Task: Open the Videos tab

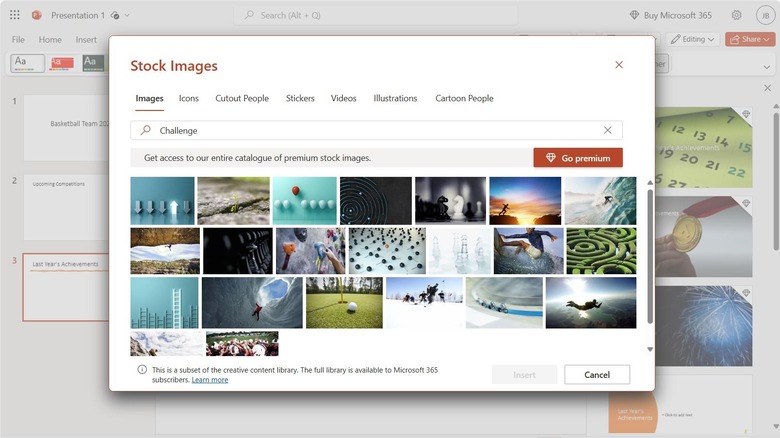Action: click(343, 99)
